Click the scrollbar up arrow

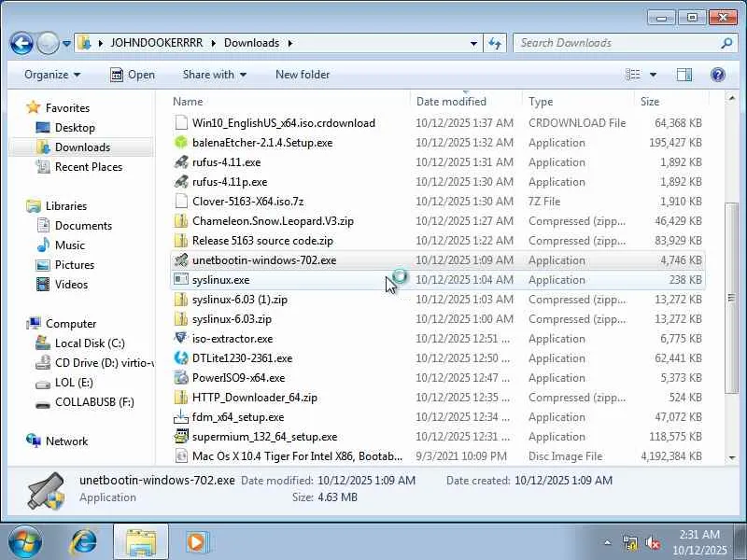coord(731,98)
